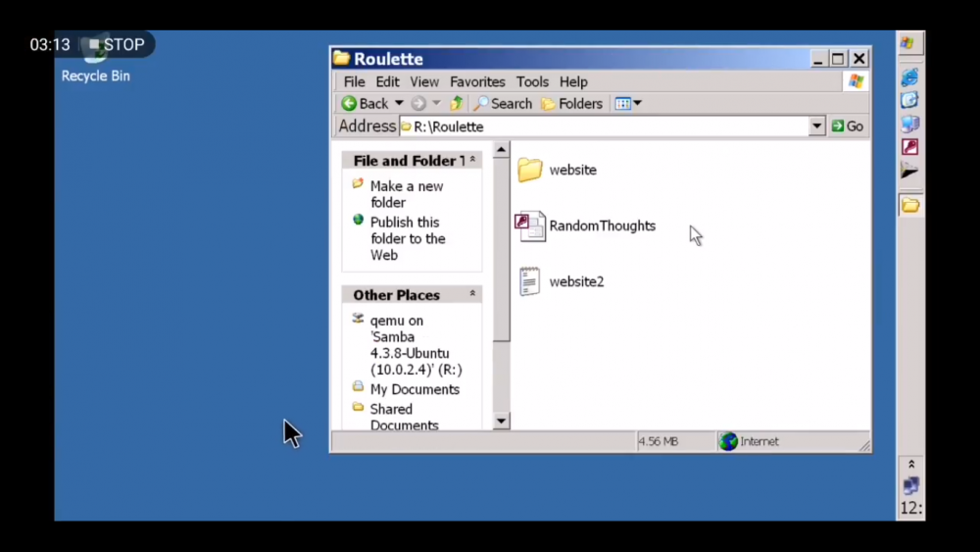This screenshot has width=980, height=552.
Task: Click the Shared Documents folder icon
Action: (x=358, y=407)
